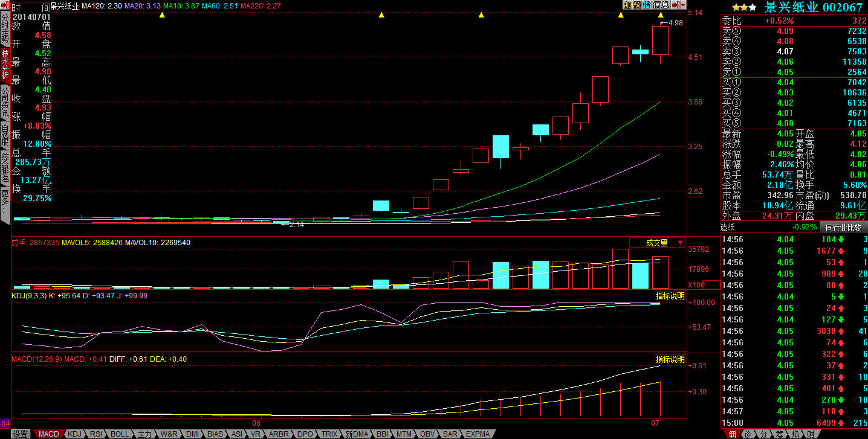Click 指标说明 in the KDJ panel
Viewport: 868px width, 439px height.
[x=670, y=296]
